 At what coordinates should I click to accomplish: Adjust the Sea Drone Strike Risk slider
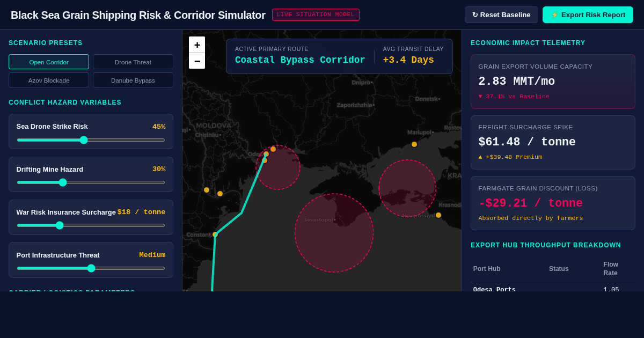(x=91, y=140)
